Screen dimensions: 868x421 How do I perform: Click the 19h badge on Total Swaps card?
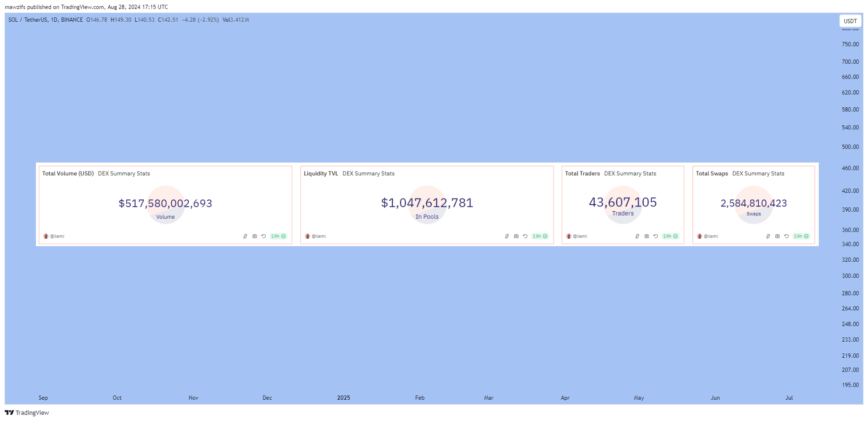point(801,236)
